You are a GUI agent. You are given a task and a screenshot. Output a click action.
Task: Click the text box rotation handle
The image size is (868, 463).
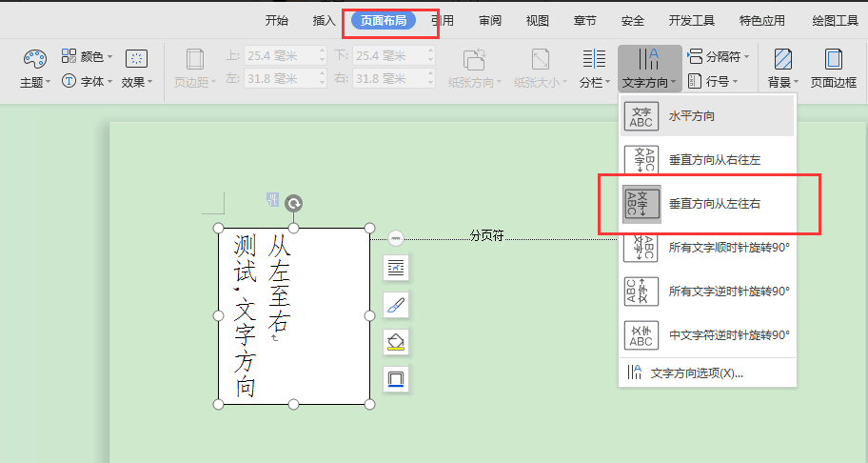tap(293, 203)
